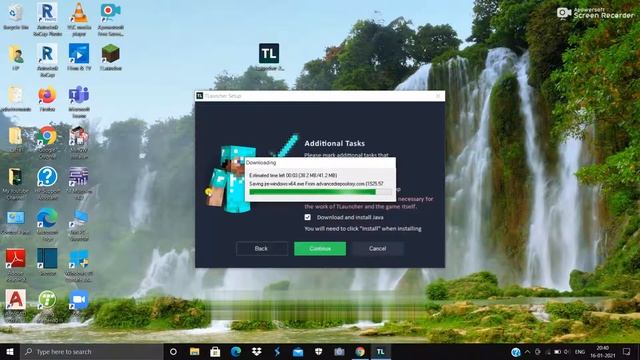Uncheck Download and install Java checkbox
This screenshot has height=360, width=640.
click(x=307, y=217)
